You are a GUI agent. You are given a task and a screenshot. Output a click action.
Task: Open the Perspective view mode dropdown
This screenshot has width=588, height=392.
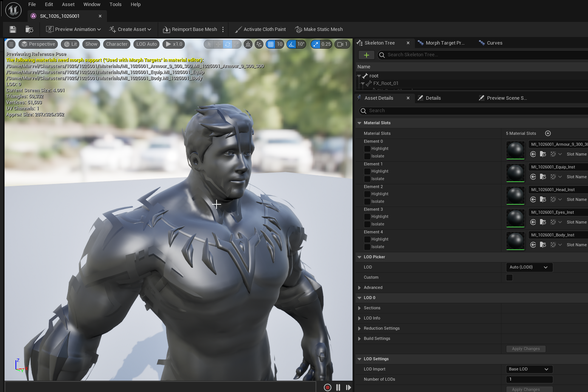(x=38, y=44)
